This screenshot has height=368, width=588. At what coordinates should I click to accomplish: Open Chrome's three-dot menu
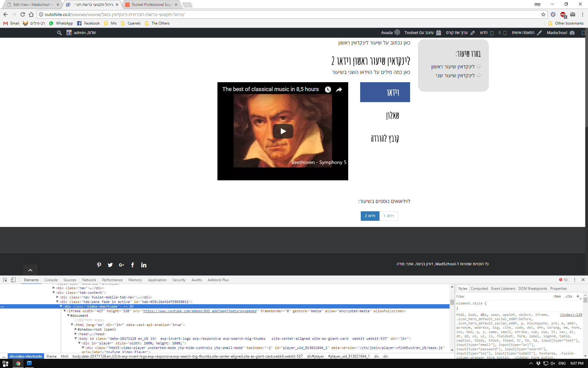(582, 14)
